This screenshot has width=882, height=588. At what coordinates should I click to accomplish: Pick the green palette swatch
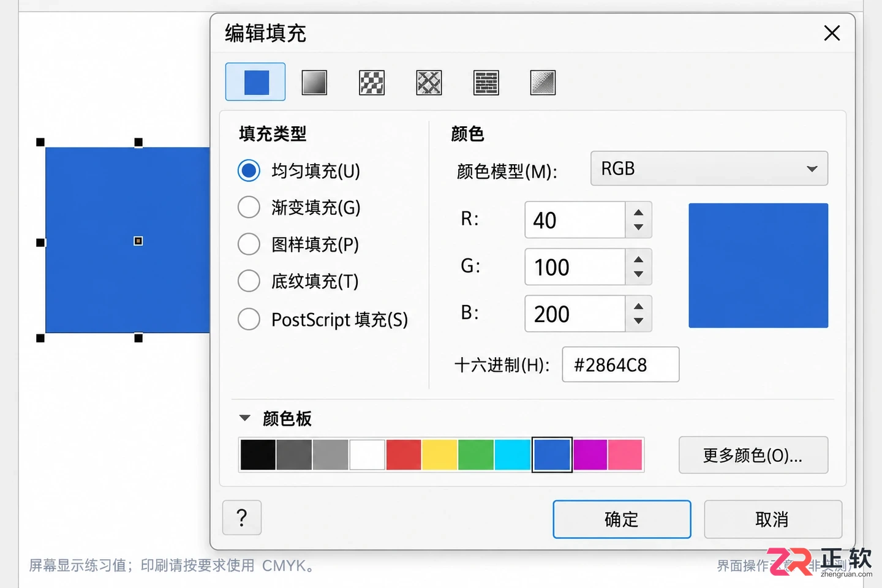point(476,454)
